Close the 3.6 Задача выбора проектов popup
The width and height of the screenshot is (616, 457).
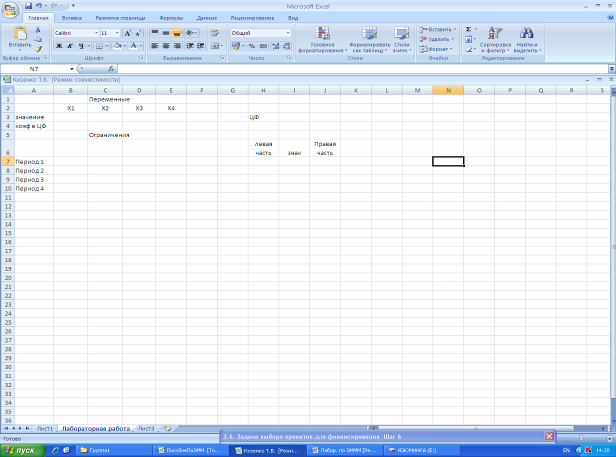click(x=549, y=436)
